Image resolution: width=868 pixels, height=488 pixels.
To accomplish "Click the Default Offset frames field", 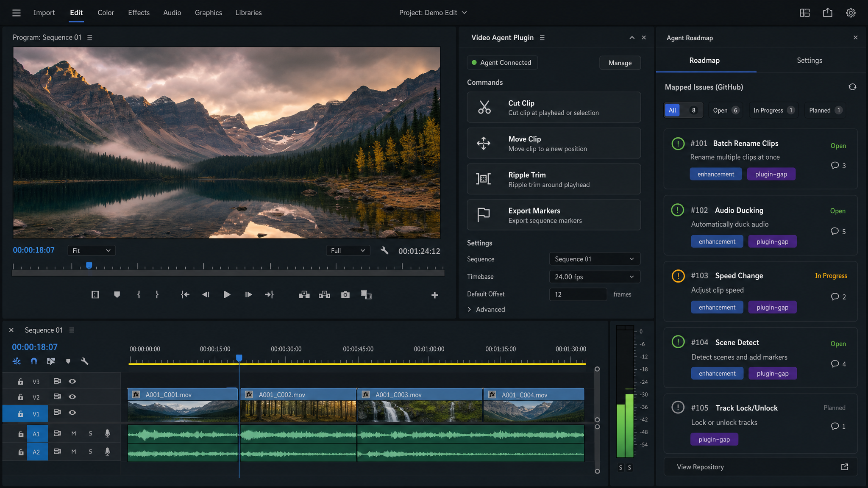I will tap(578, 294).
